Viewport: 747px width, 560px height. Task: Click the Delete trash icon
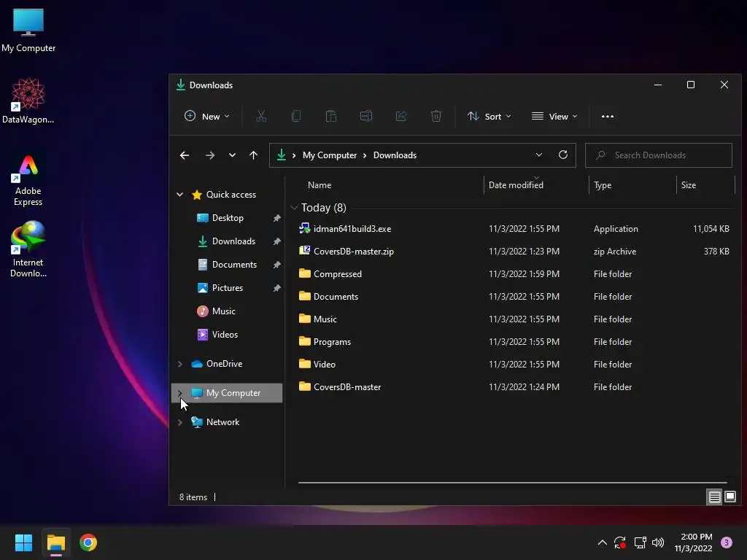pos(436,116)
